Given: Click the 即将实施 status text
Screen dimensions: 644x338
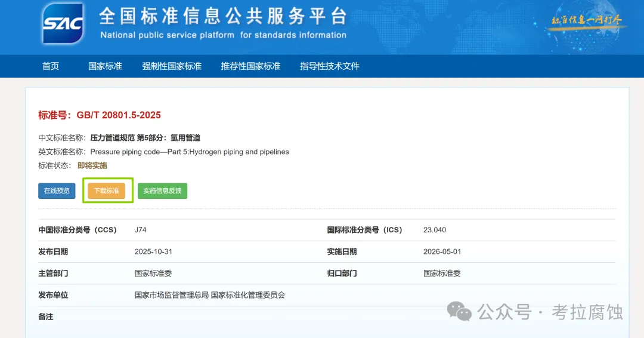Looking at the screenshot, I should (92, 165).
